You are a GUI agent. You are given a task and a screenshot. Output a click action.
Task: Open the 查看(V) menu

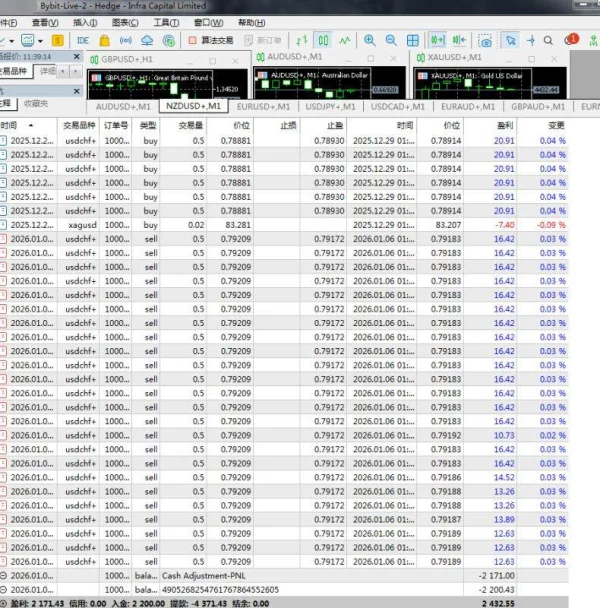45,21
